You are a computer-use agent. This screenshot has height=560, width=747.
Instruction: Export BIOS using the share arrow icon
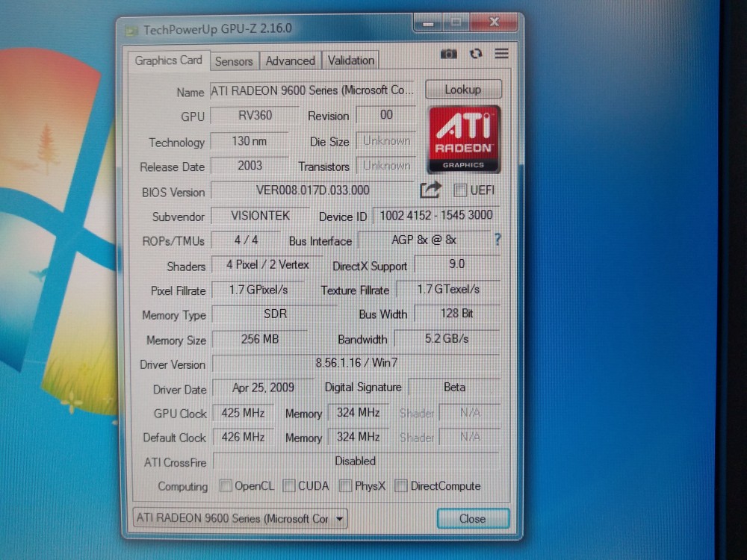[430, 190]
